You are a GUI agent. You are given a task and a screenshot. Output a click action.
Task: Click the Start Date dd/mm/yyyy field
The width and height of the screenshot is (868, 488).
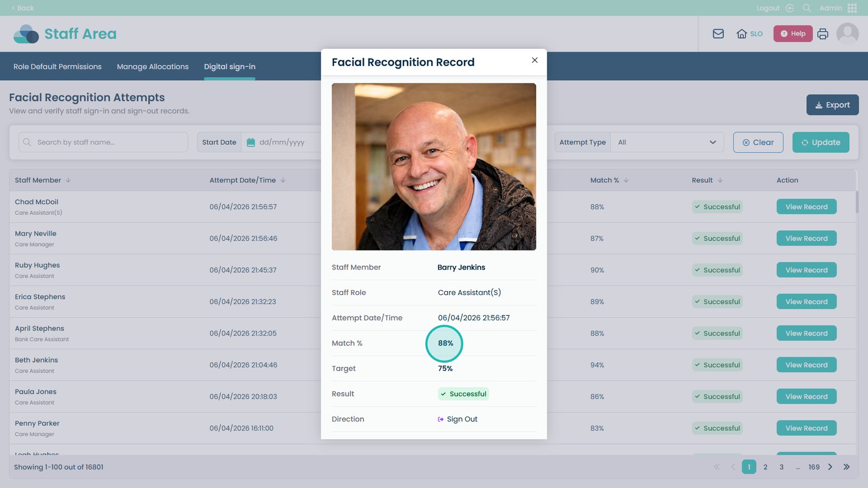[x=282, y=142]
